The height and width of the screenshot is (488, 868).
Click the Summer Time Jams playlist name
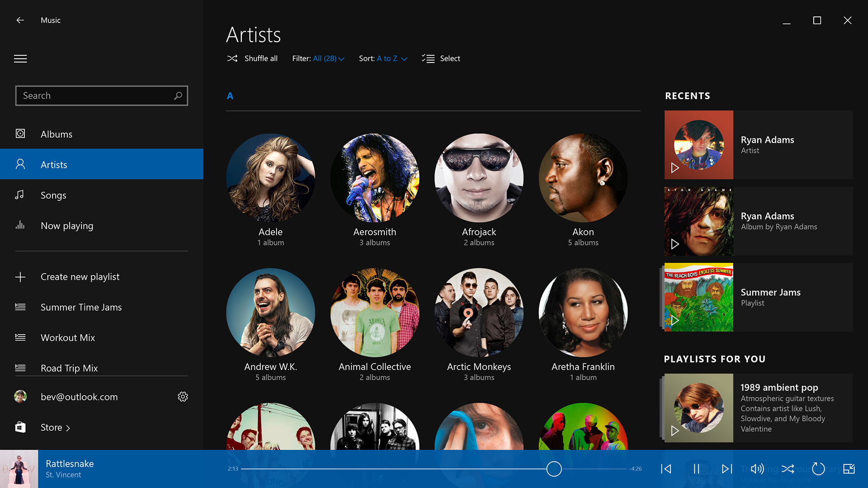click(81, 307)
